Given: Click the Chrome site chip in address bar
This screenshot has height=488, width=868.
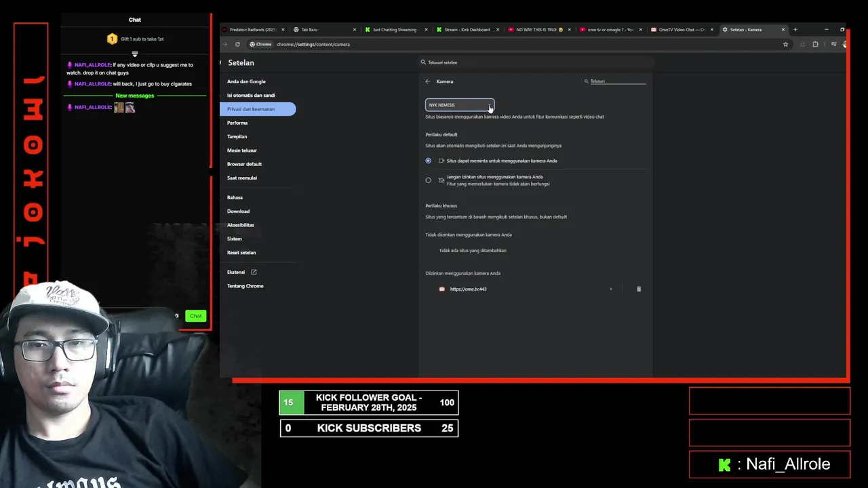Looking at the screenshot, I should 261,45.
